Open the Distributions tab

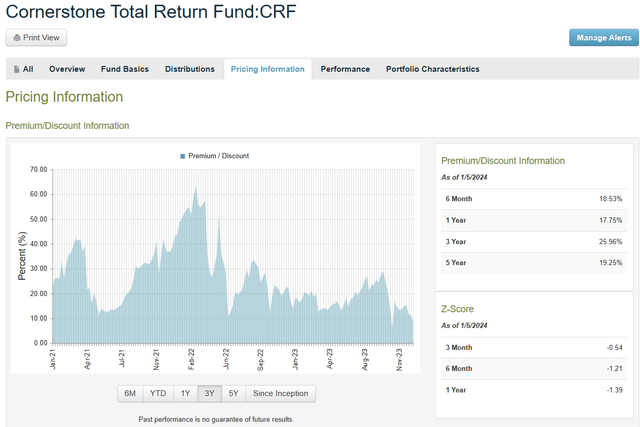click(x=190, y=69)
